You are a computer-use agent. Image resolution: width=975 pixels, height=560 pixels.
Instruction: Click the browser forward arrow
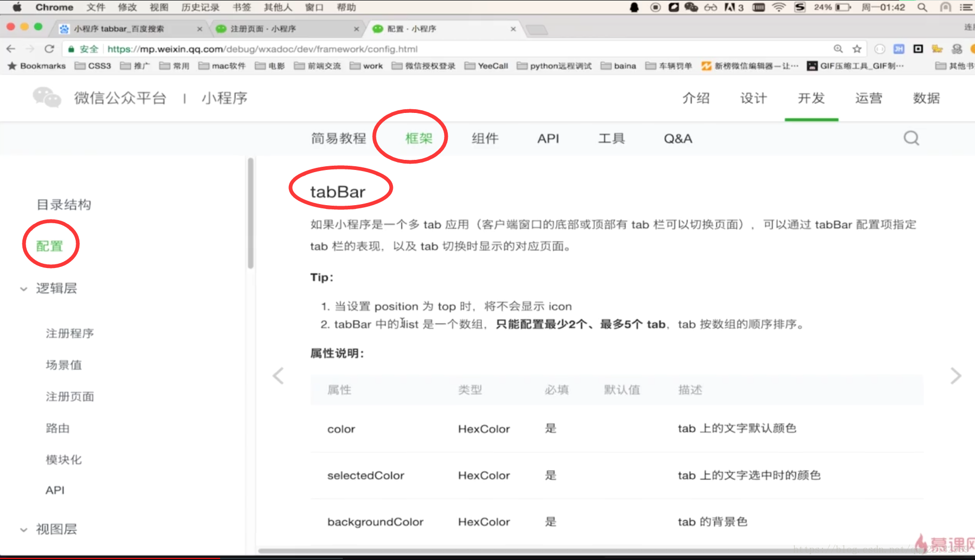tap(30, 49)
